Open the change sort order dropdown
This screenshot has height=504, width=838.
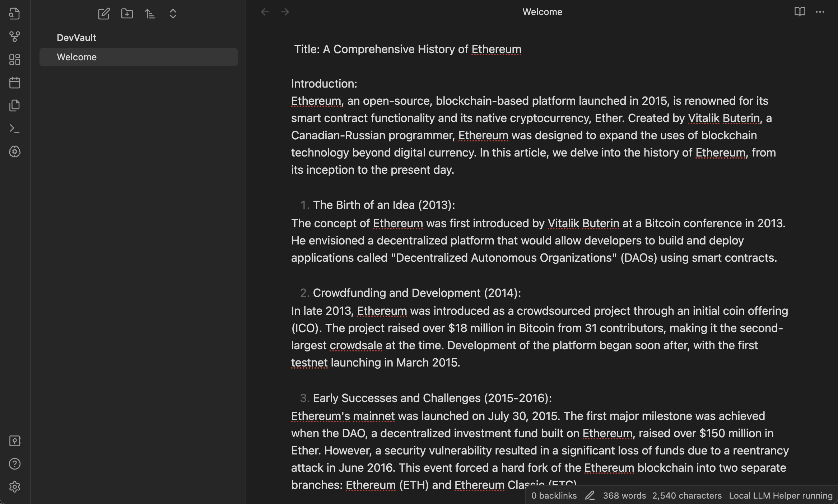tap(150, 14)
